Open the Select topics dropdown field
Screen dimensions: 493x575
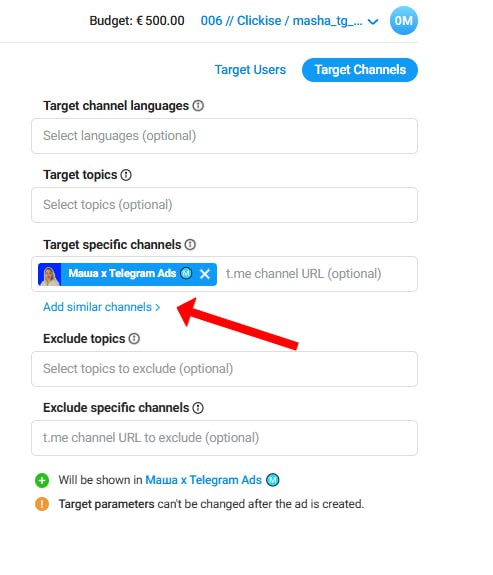224,205
